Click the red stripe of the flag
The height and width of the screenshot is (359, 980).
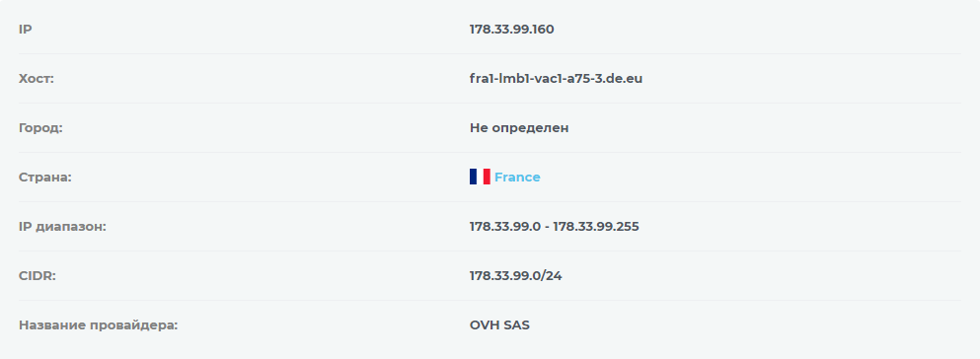(x=487, y=177)
